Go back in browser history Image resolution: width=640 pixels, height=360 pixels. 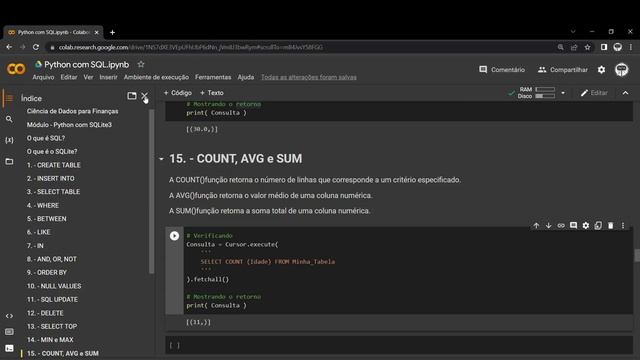tap(9, 47)
